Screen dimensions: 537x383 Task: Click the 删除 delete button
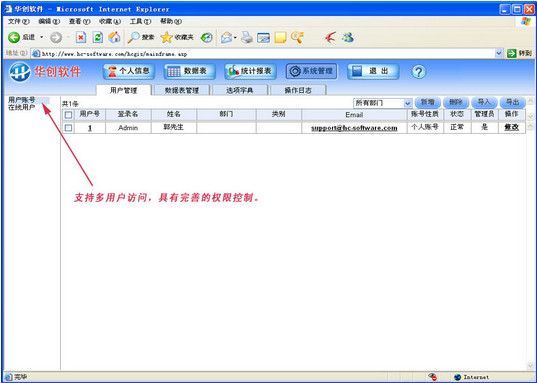456,102
